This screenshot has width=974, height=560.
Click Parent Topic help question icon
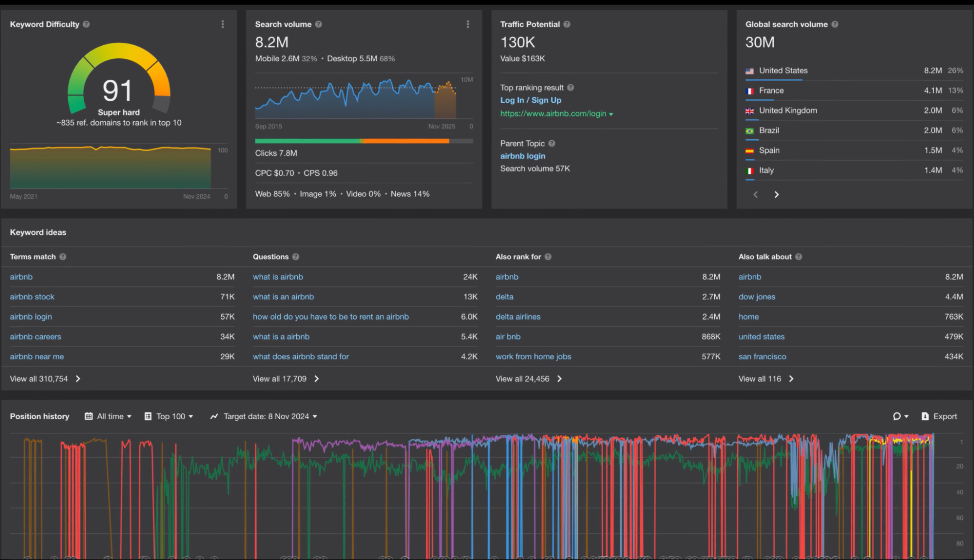(x=552, y=144)
